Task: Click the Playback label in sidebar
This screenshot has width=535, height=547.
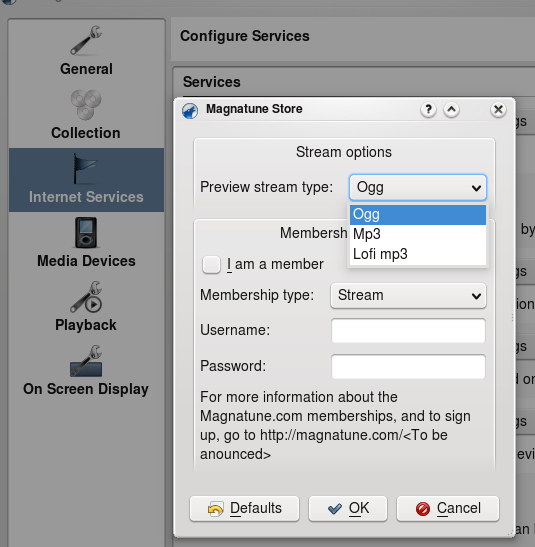Action: (86, 325)
